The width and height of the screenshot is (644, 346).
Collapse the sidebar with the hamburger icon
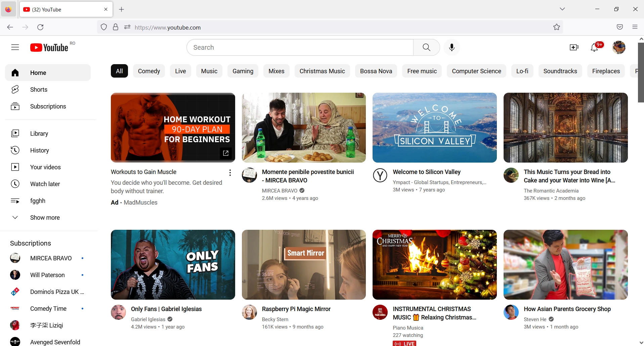[x=15, y=47]
